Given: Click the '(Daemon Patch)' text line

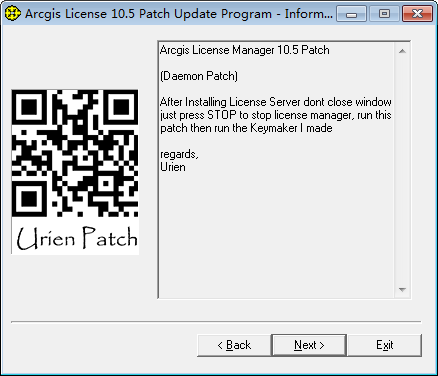Looking at the screenshot, I should 199,76.
